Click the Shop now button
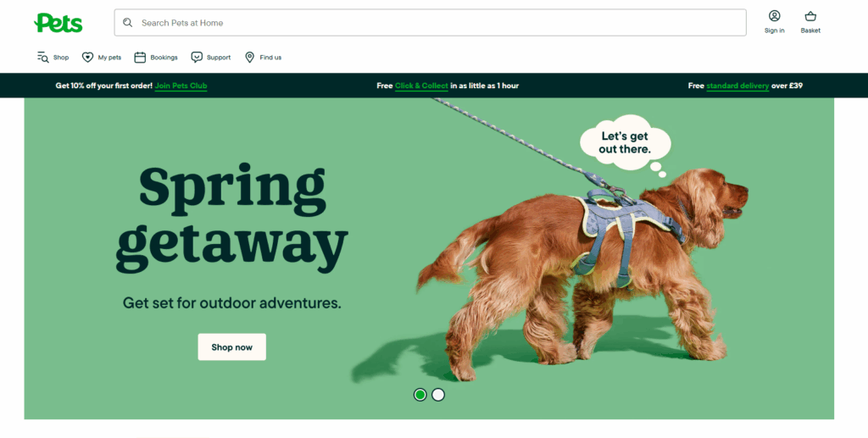 (x=232, y=347)
